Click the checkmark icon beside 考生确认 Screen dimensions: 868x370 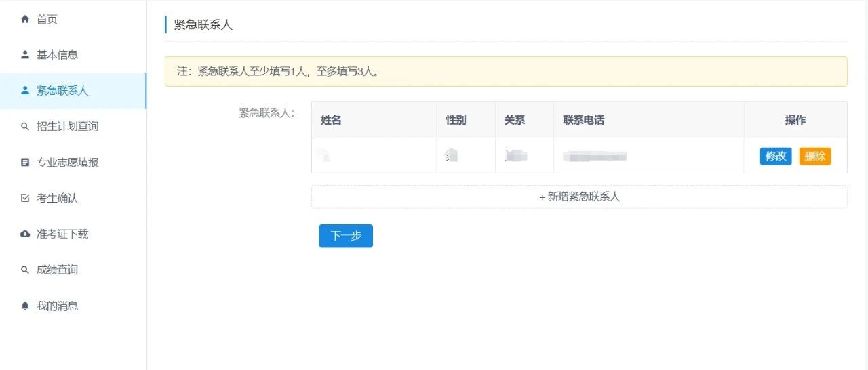25,199
